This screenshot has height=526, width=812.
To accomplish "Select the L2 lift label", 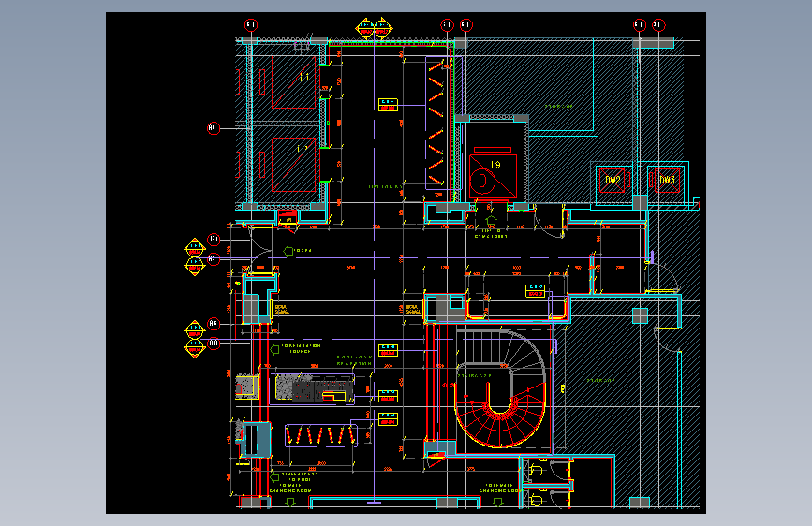I will click(x=303, y=150).
